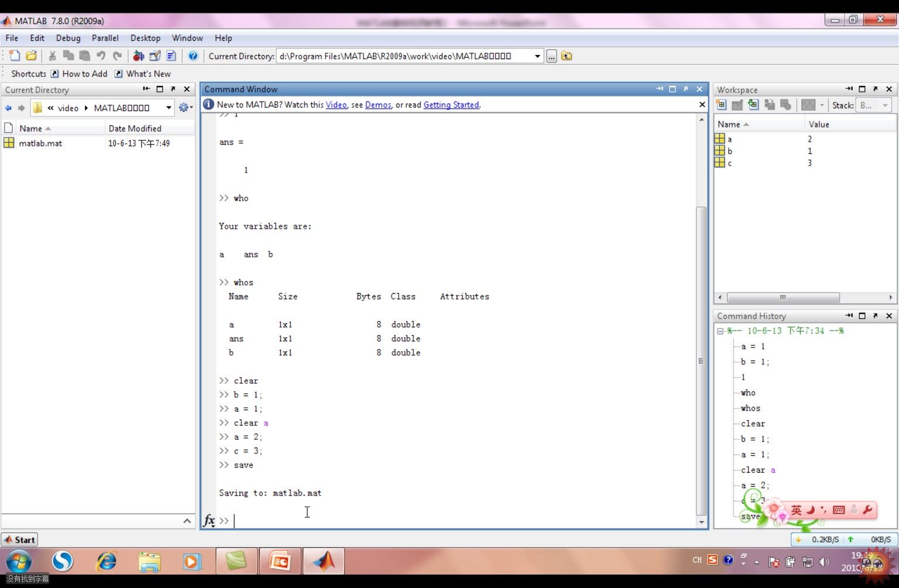
Task: Open Internet Explorer from the taskbar
Action: point(107,562)
